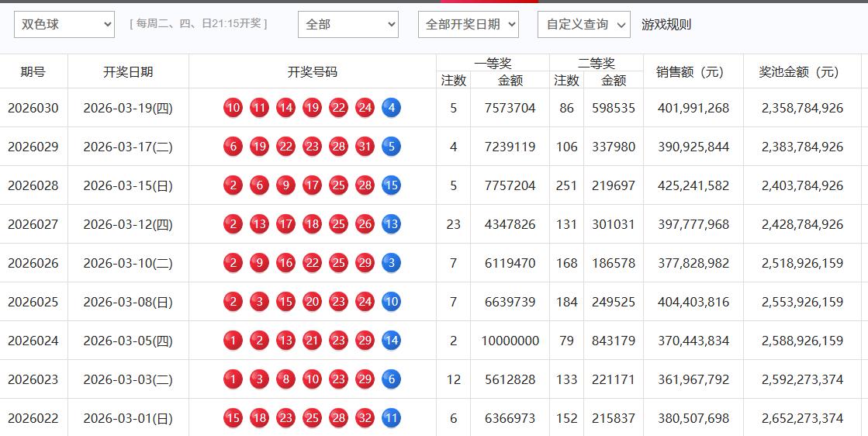The image size is (868, 436).
Task: Click the draw date 2026-03-17(二)
Action: (x=128, y=147)
